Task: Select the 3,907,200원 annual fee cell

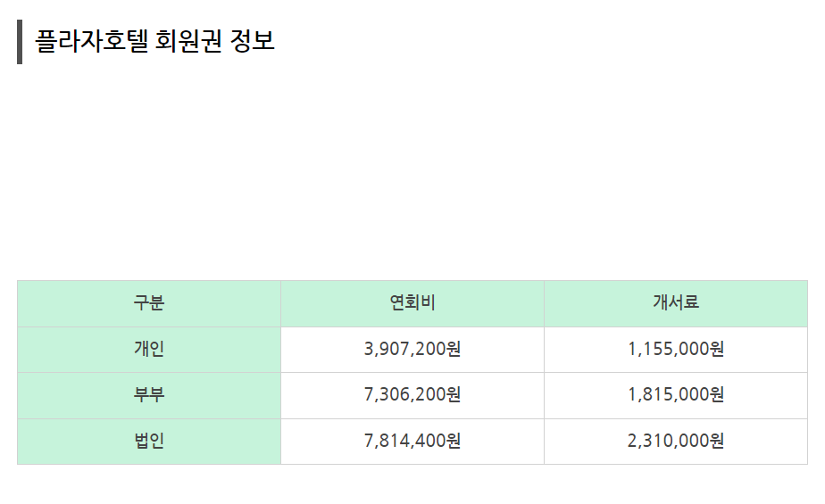Action: pyautogui.click(x=412, y=350)
